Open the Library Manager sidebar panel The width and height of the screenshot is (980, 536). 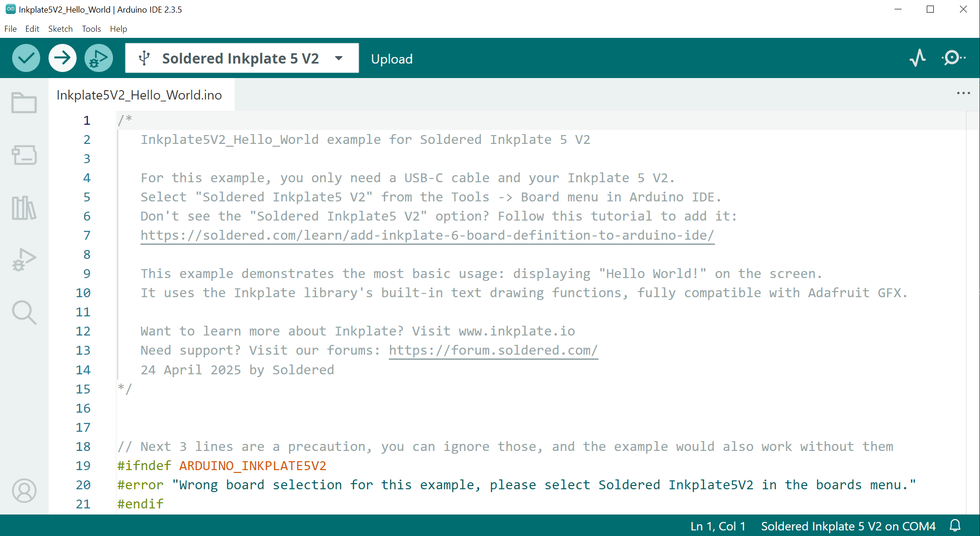[x=24, y=208]
